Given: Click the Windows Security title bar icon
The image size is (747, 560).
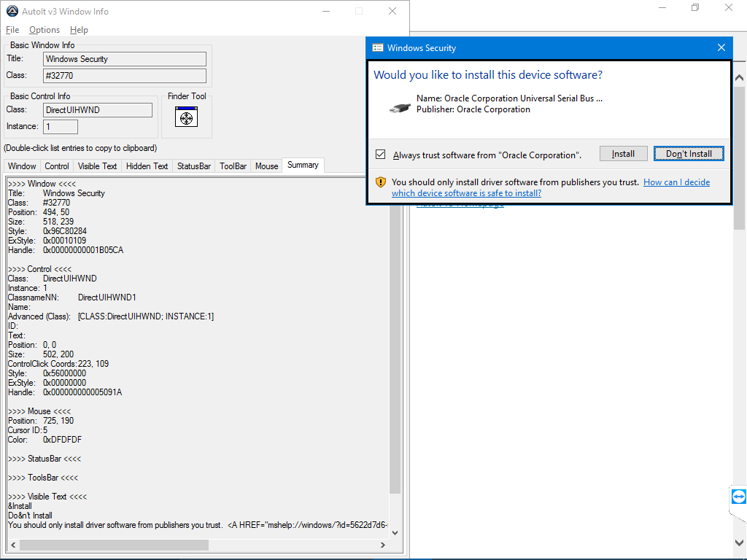Looking at the screenshot, I should click(378, 47).
